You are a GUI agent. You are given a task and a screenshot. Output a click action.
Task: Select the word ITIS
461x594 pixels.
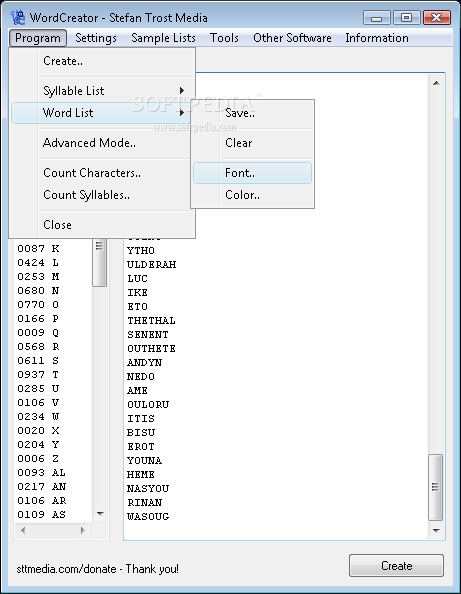pyautogui.click(x=141, y=419)
